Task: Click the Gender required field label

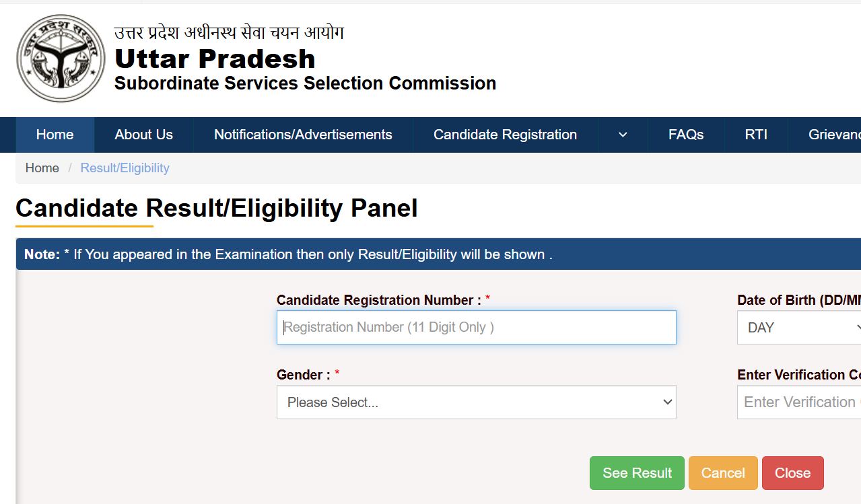Action: [x=304, y=374]
